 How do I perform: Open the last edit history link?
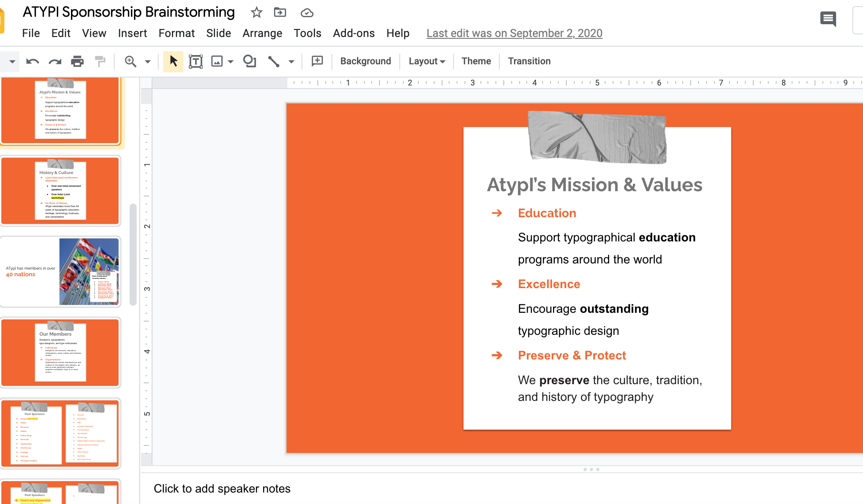[x=514, y=33]
